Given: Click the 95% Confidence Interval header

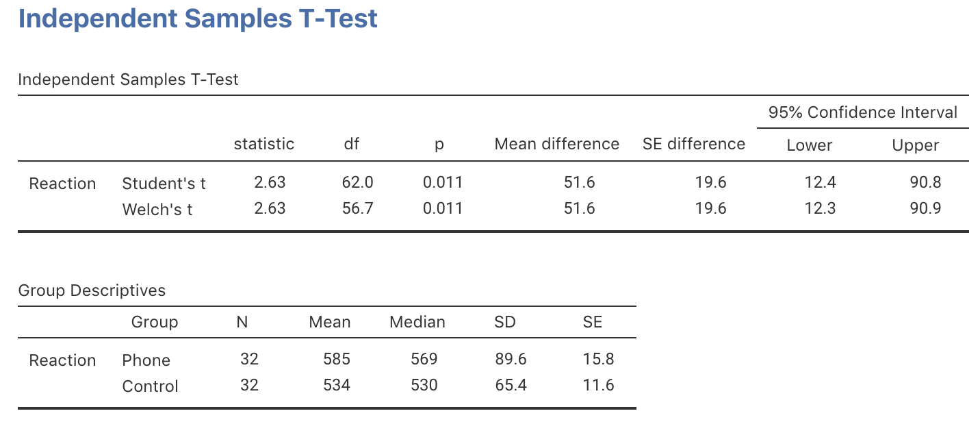Looking at the screenshot, I should 862,112.
